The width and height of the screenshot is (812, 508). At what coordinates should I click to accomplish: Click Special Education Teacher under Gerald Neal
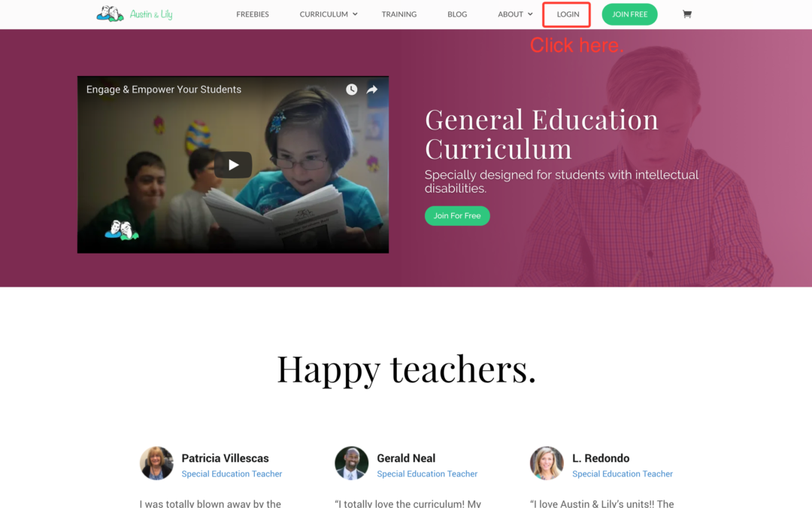427,474
